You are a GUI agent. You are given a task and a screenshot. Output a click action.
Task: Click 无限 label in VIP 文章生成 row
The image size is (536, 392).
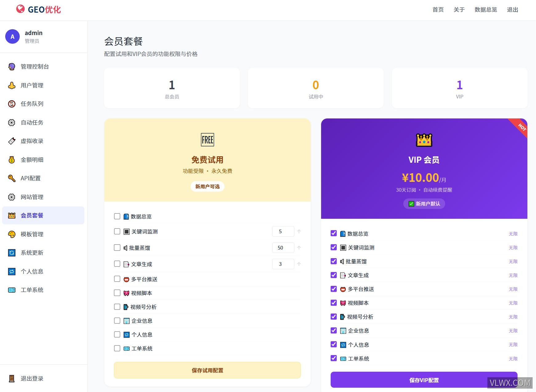click(x=513, y=275)
